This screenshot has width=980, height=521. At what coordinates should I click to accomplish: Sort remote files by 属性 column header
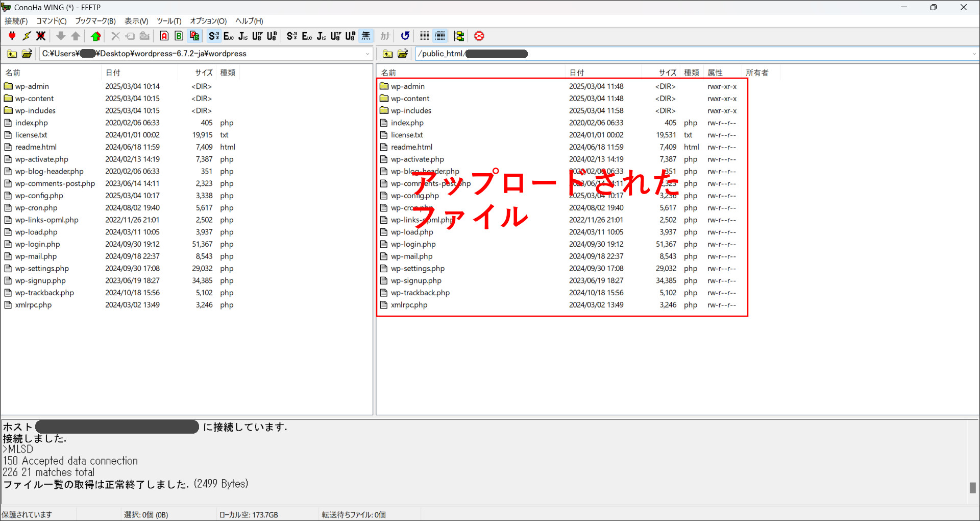[715, 73]
